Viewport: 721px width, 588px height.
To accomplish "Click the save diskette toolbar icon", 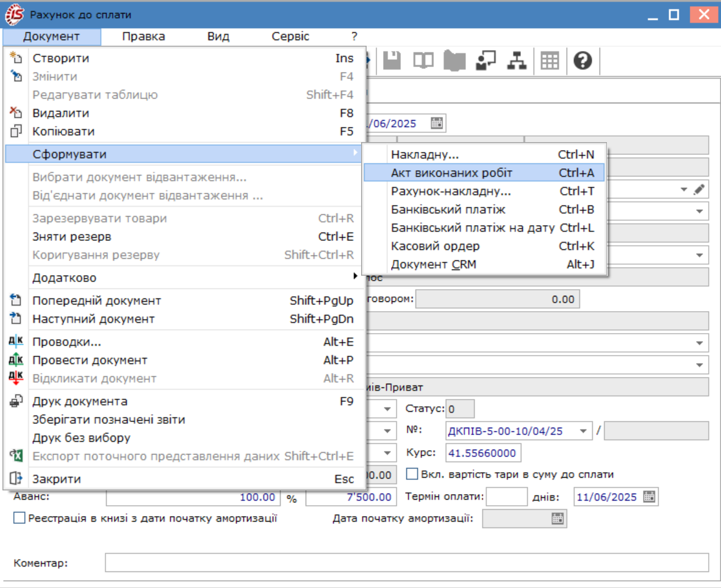I will tap(392, 60).
